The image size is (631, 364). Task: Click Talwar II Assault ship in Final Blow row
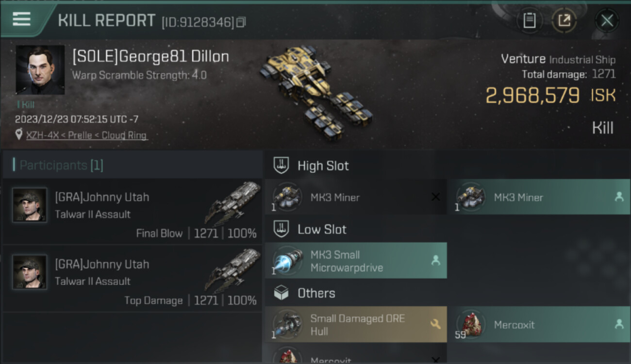tap(233, 203)
